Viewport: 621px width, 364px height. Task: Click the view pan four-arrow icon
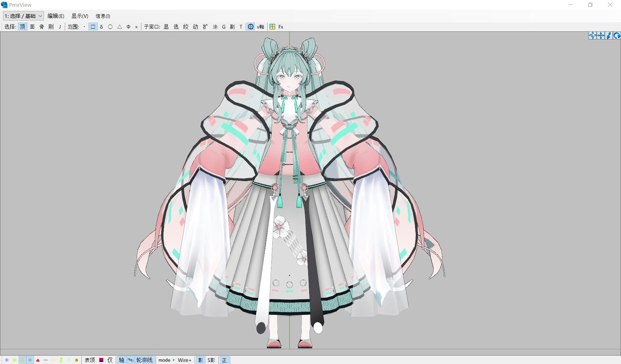click(x=601, y=35)
